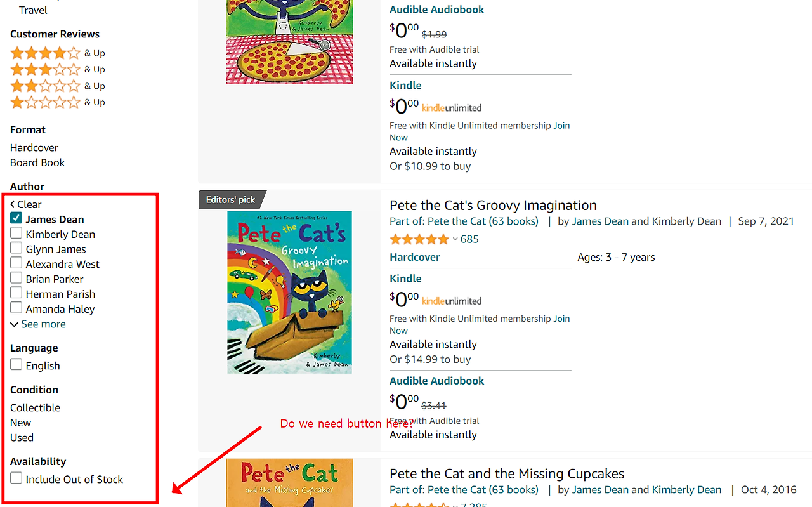Image resolution: width=812 pixels, height=507 pixels.
Task: Filter by Hardcover format
Action: coord(34,148)
